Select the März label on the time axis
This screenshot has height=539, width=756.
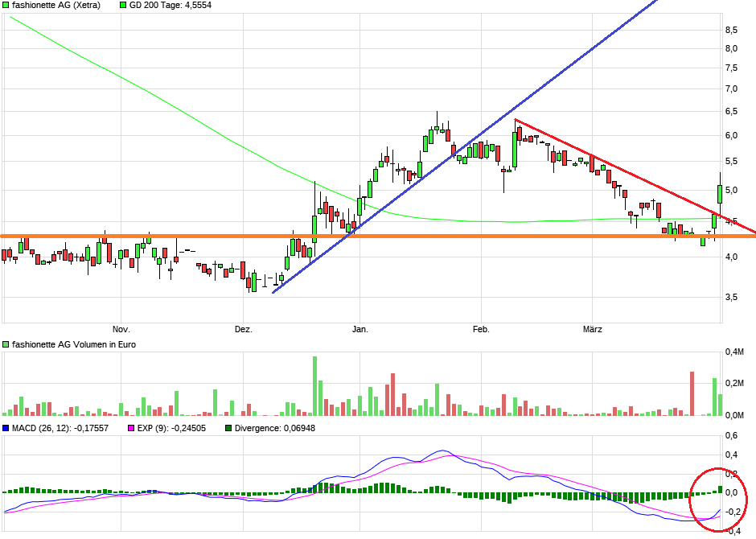[593, 329]
